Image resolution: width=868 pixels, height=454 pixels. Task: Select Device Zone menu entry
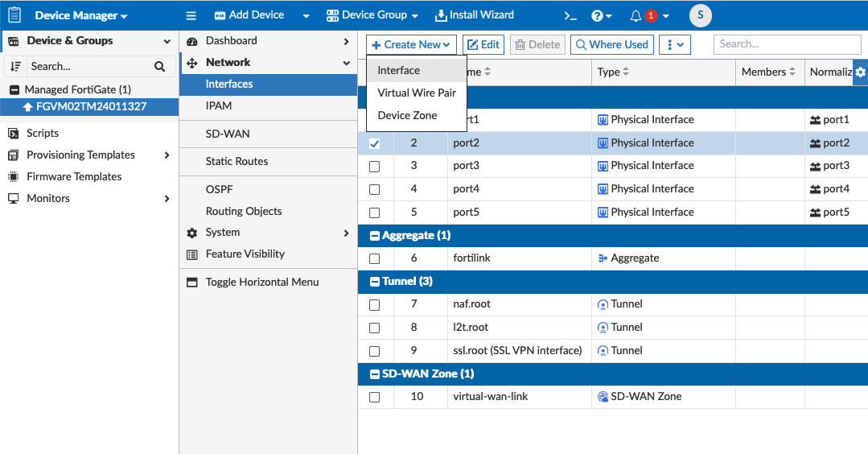coord(417,116)
